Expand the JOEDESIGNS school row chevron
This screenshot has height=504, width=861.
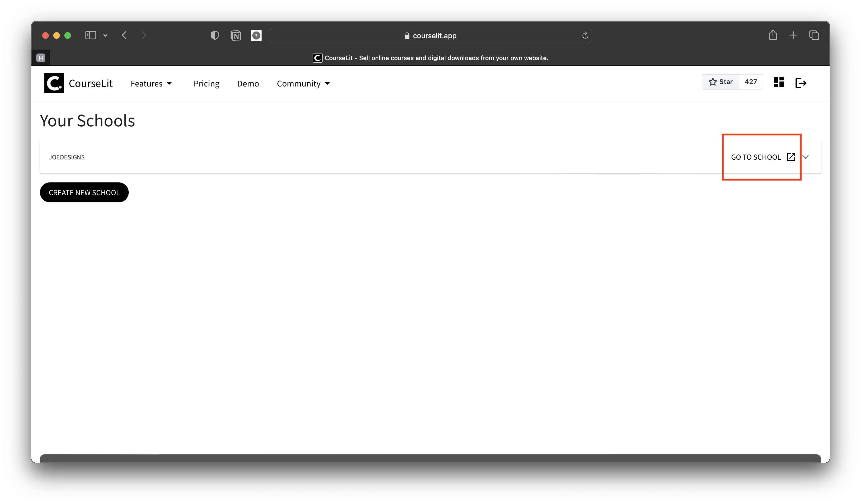click(x=806, y=157)
